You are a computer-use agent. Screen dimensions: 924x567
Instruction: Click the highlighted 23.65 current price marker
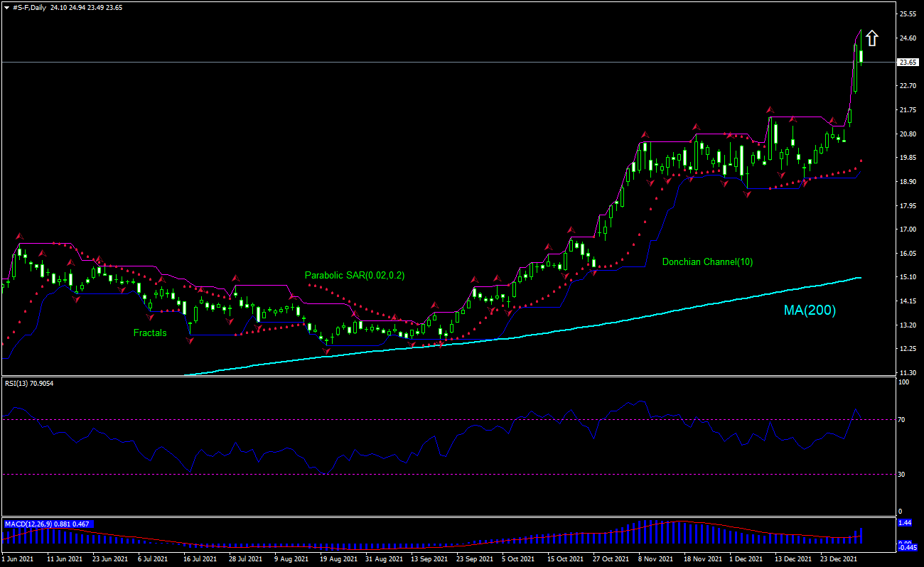click(907, 63)
